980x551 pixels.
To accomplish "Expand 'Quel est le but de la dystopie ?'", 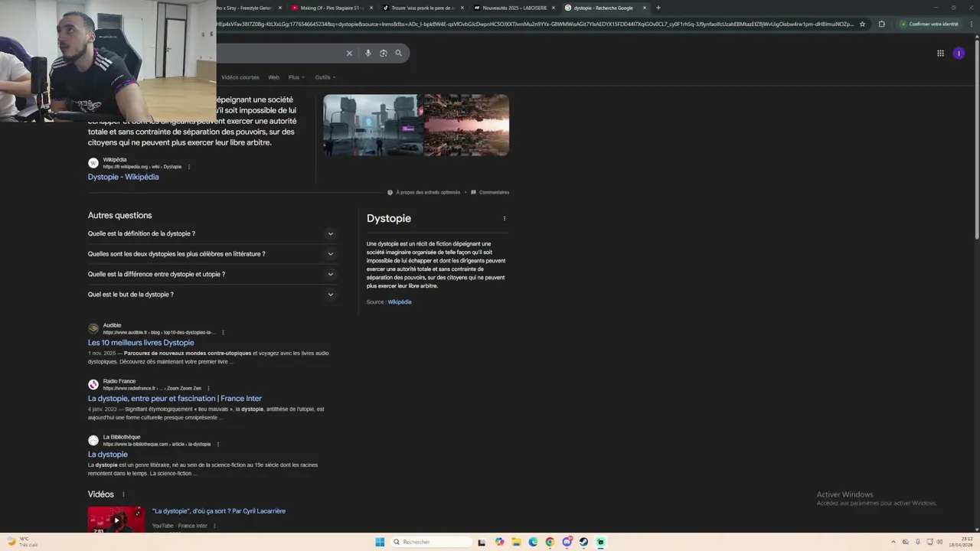I will (x=211, y=294).
